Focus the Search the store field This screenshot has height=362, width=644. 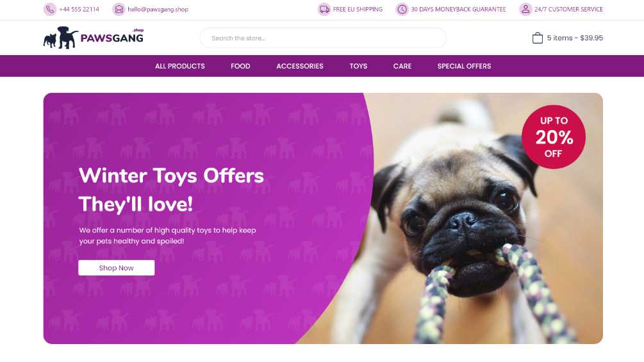pos(323,38)
